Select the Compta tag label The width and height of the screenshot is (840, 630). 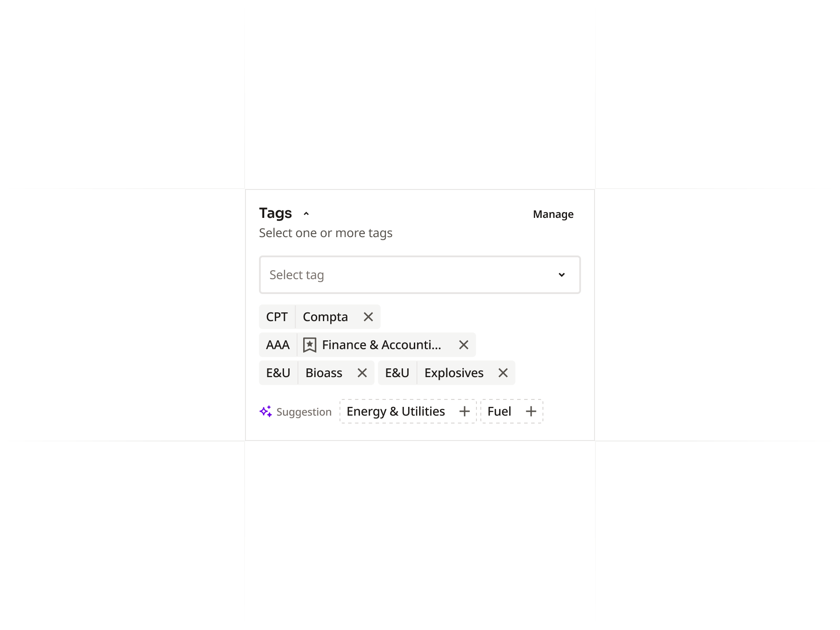[325, 317]
